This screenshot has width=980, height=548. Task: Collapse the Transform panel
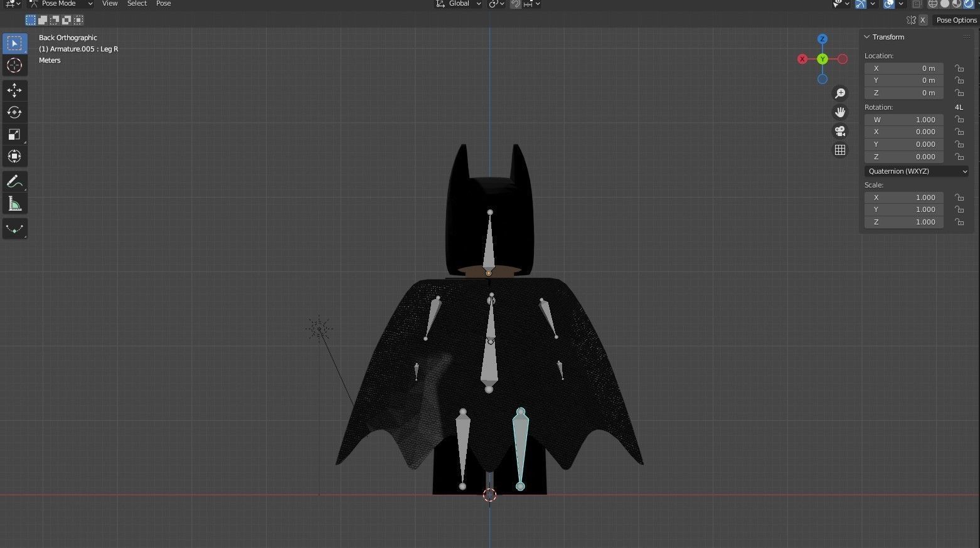click(867, 37)
